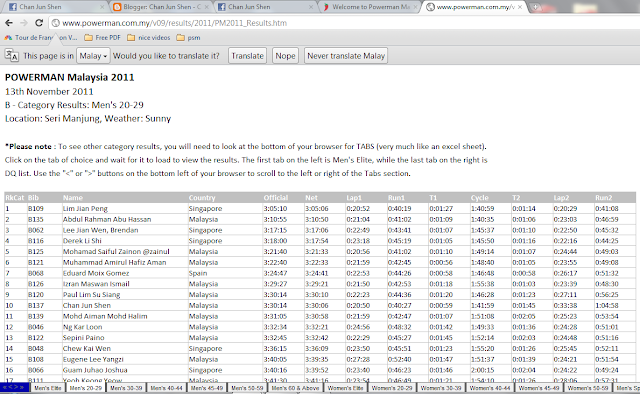The width and height of the screenshot is (640, 394).
Task: Open the Men's Elite results tab
Action: pyautogui.click(x=47, y=388)
